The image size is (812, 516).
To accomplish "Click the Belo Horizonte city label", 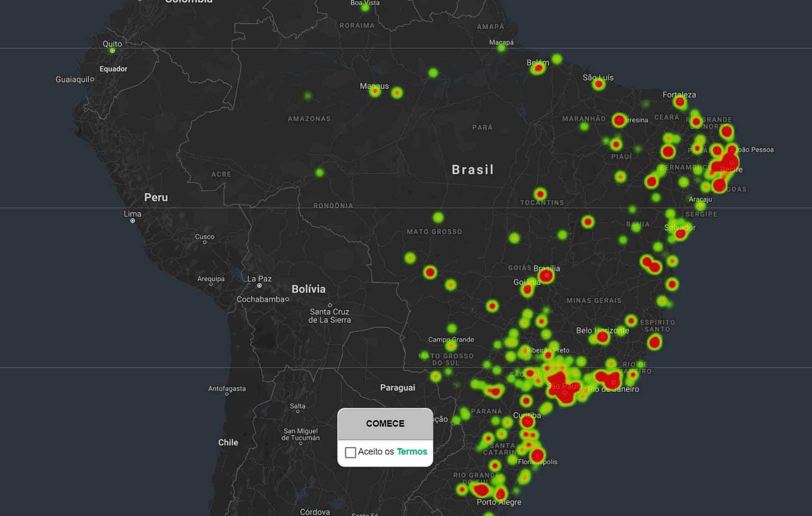I will click(x=602, y=330).
